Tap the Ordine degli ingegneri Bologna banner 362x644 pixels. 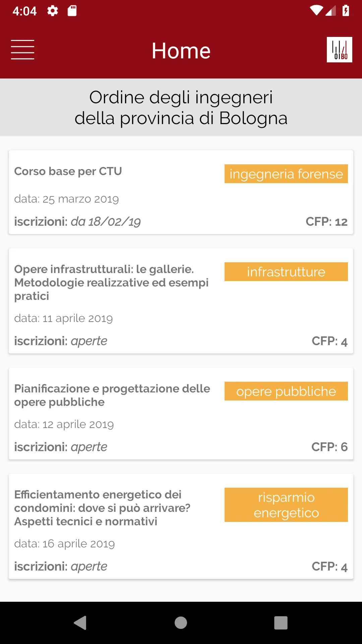tap(181, 107)
